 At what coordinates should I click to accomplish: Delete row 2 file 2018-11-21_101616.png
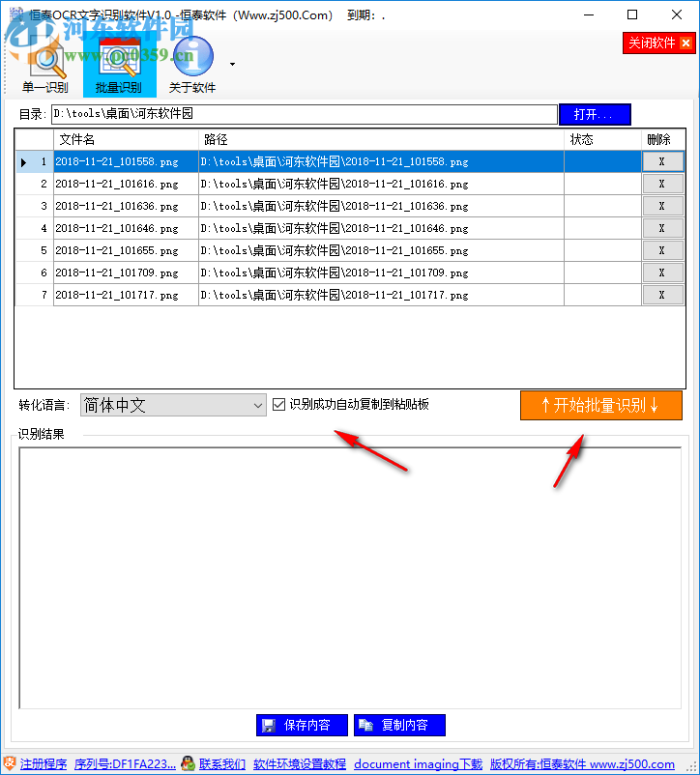pos(662,184)
